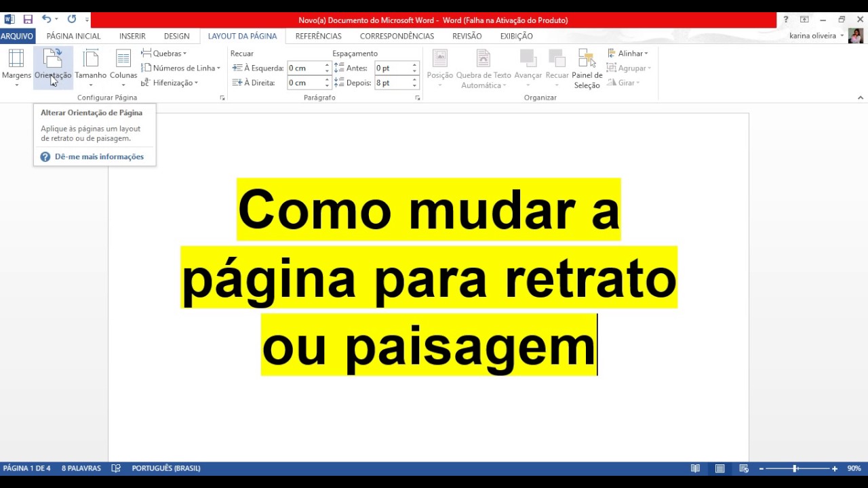Screen dimensions: 868x488
Task: Switch to EXIBIÇÃO tab
Action: click(x=517, y=36)
